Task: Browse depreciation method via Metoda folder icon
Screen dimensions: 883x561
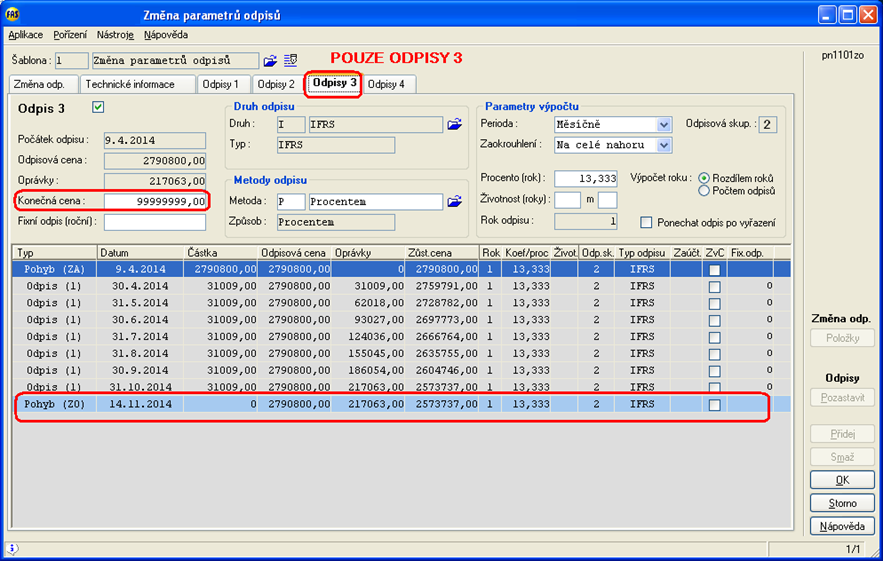Action: [x=454, y=202]
